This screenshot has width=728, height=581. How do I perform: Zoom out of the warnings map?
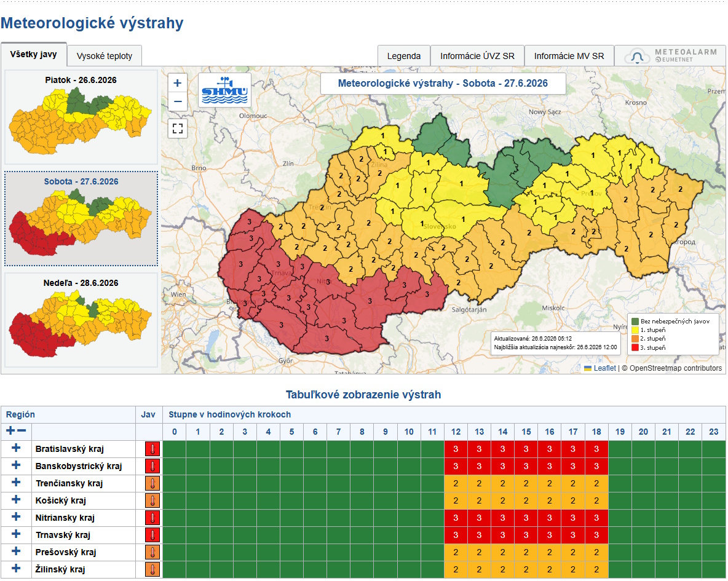click(x=177, y=101)
